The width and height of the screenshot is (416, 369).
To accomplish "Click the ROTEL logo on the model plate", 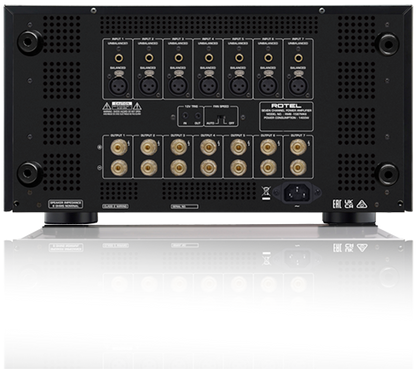I will [x=286, y=106].
